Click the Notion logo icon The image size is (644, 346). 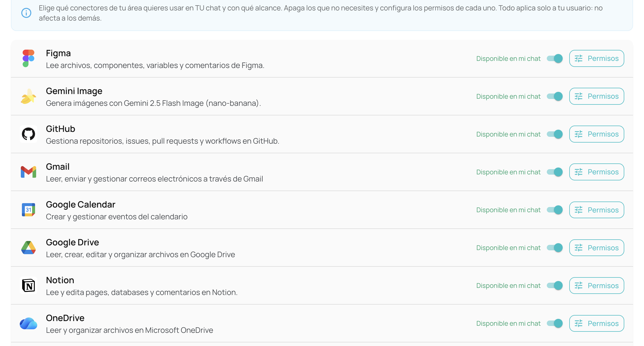click(28, 285)
